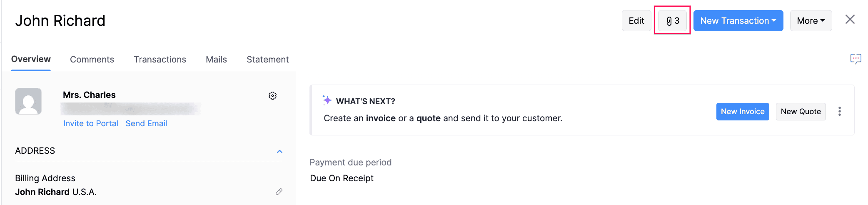
Task: Open the chat feedback icon
Action: coord(856,59)
